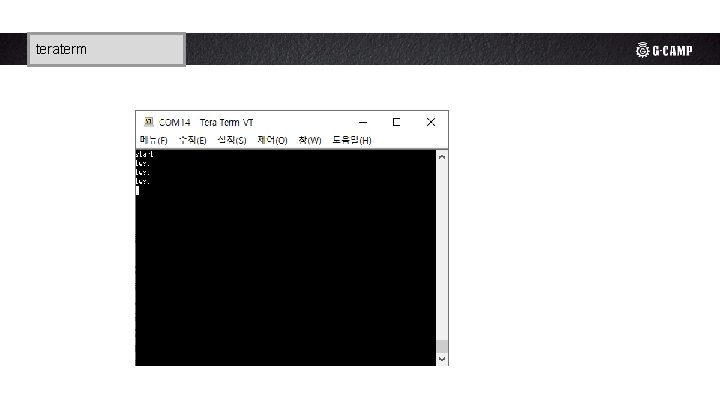
Task: Close the Tera Term window
Action: click(431, 122)
